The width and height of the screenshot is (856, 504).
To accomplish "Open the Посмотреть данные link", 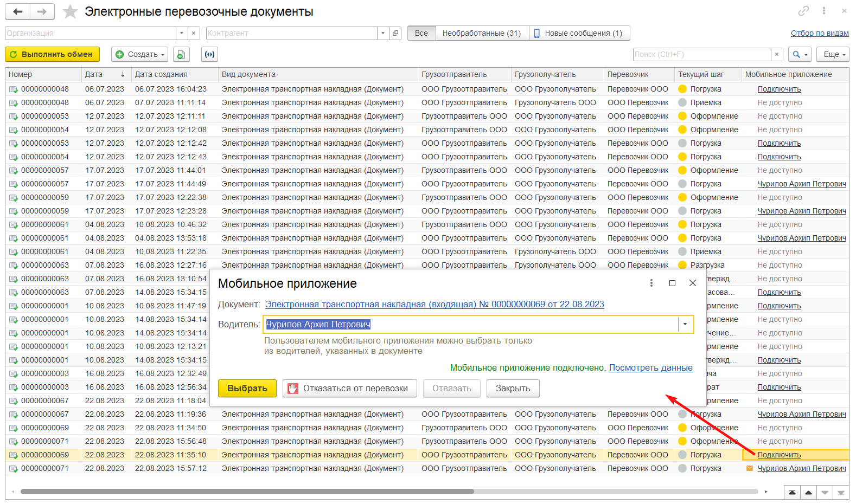I will [651, 367].
